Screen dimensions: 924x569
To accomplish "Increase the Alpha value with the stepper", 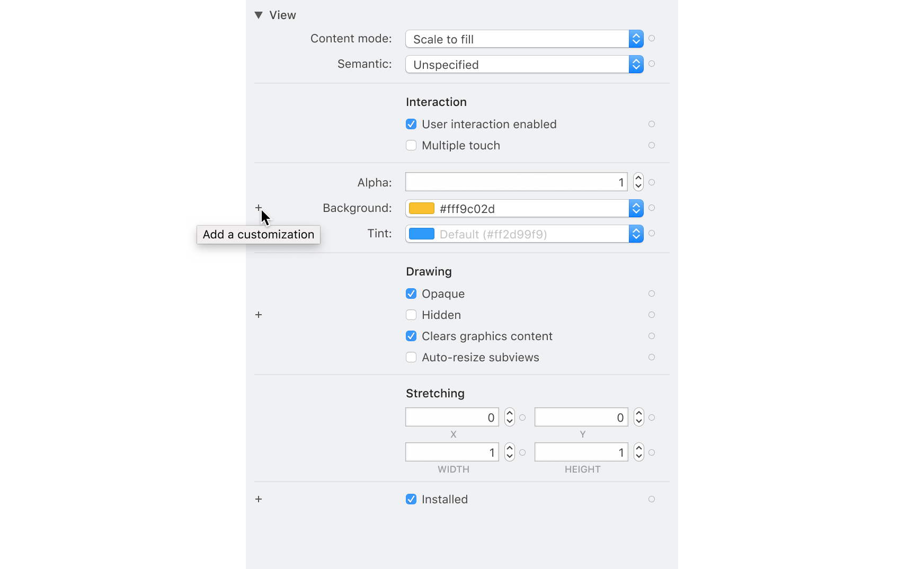I will pos(638,179).
